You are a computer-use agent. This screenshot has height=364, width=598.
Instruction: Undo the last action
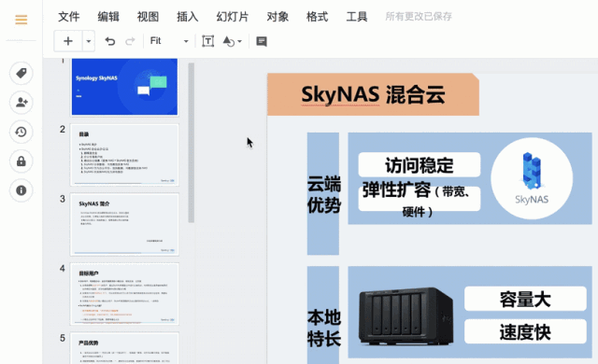[110, 41]
